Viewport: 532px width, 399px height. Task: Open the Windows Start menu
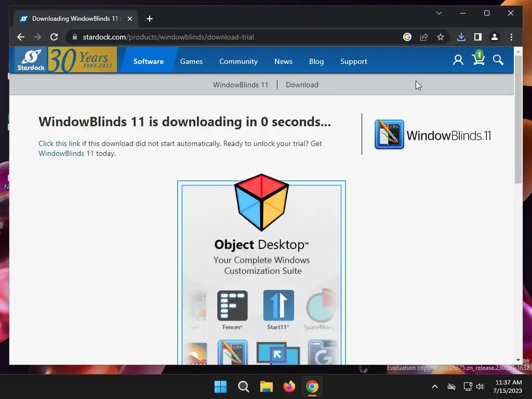point(220,387)
